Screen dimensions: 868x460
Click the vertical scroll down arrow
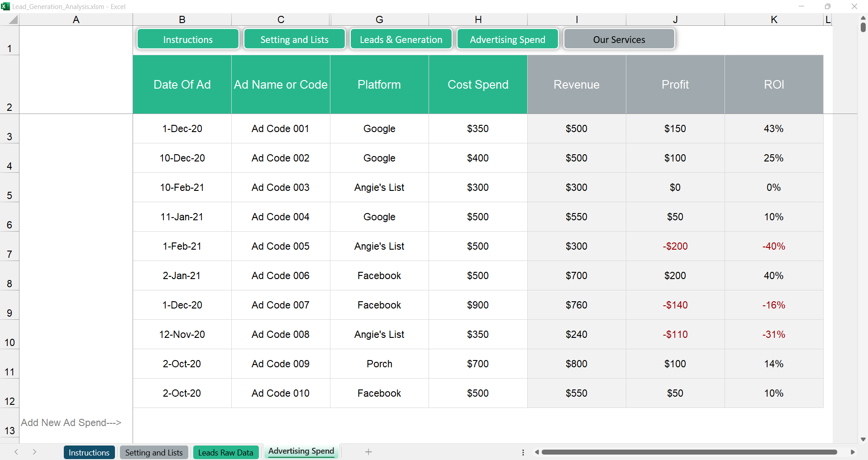pyautogui.click(x=863, y=439)
